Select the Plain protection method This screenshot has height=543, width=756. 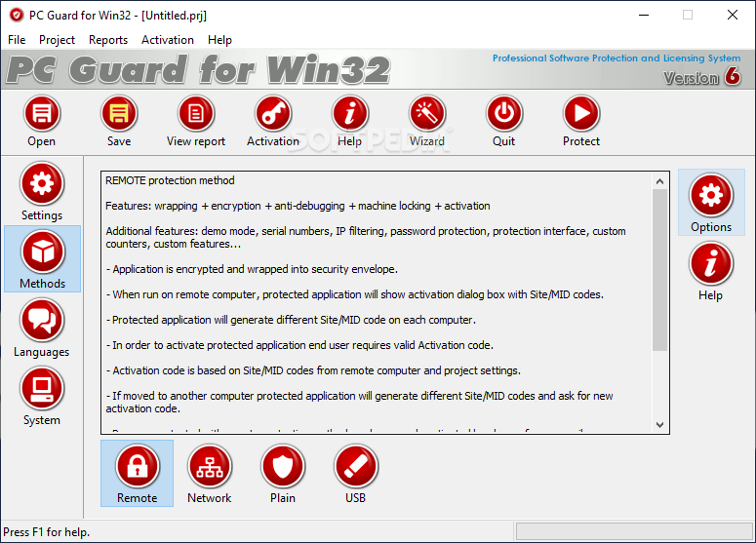[283, 474]
